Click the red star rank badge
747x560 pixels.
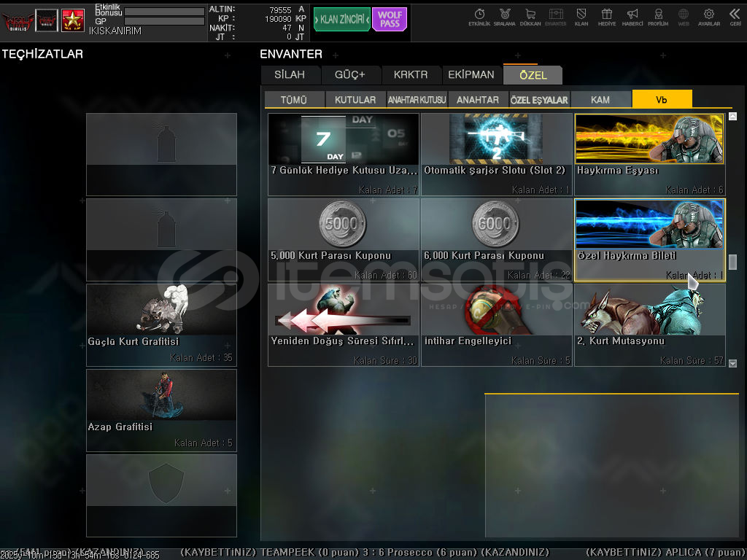(72, 20)
